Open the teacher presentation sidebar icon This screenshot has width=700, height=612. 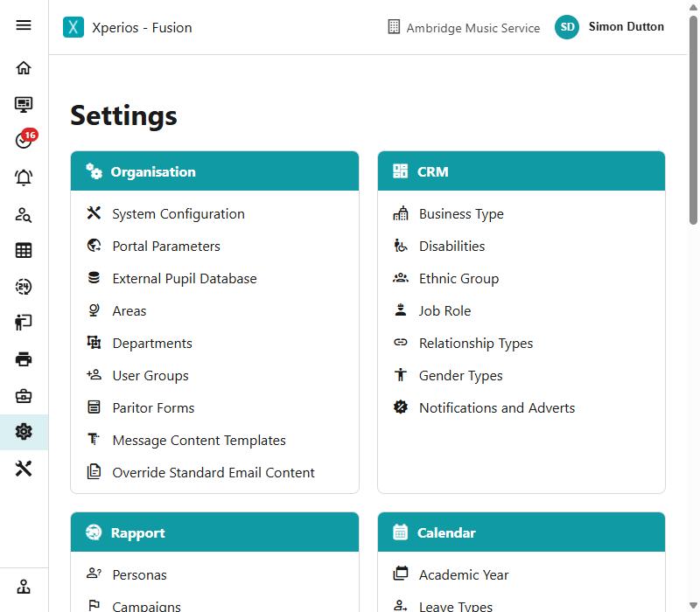(x=24, y=322)
